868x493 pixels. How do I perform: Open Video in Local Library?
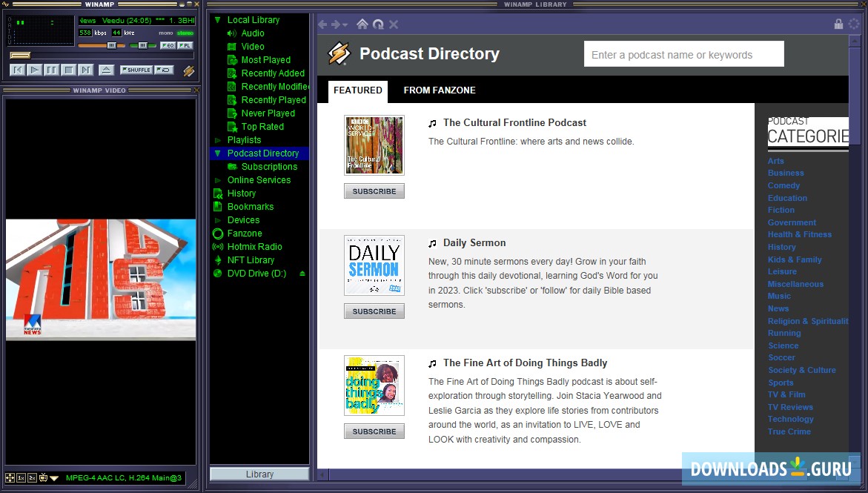pyautogui.click(x=253, y=47)
